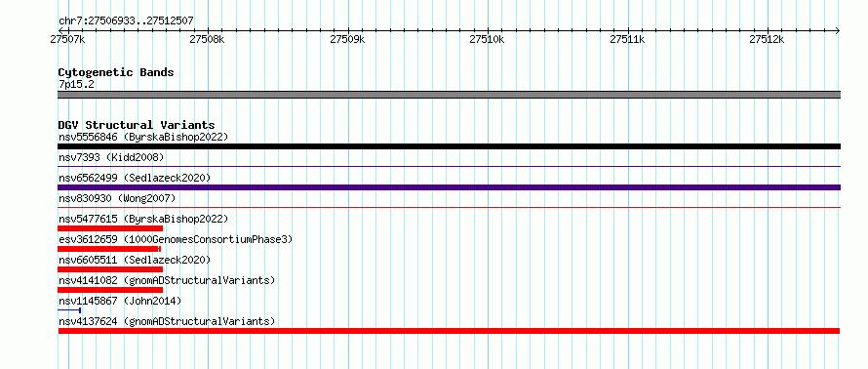The width and height of the screenshot is (868, 369).
Task: Select the red nsv6605511 variant bar
Action: (110, 269)
